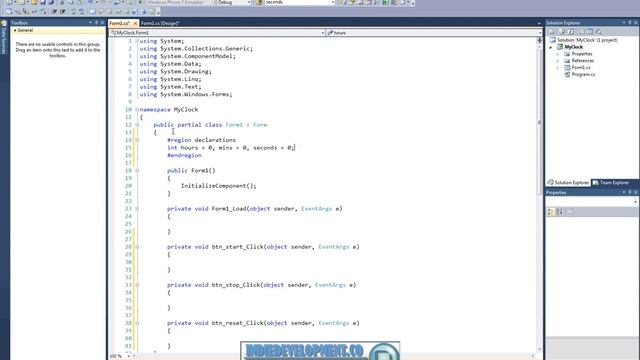Image resolution: width=640 pixels, height=360 pixels.
Task: Switch to the Team Explorer tab
Action: [x=611, y=182]
